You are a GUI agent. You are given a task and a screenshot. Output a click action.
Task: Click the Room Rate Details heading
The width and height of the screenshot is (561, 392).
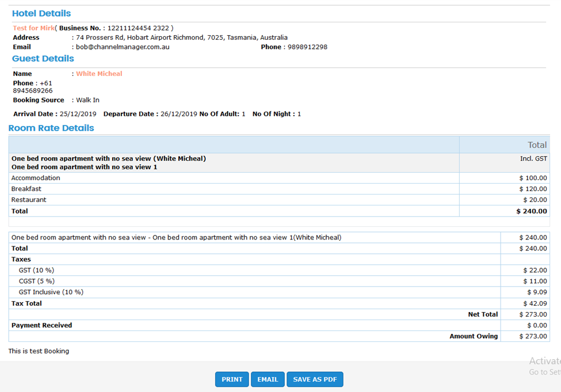51,128
